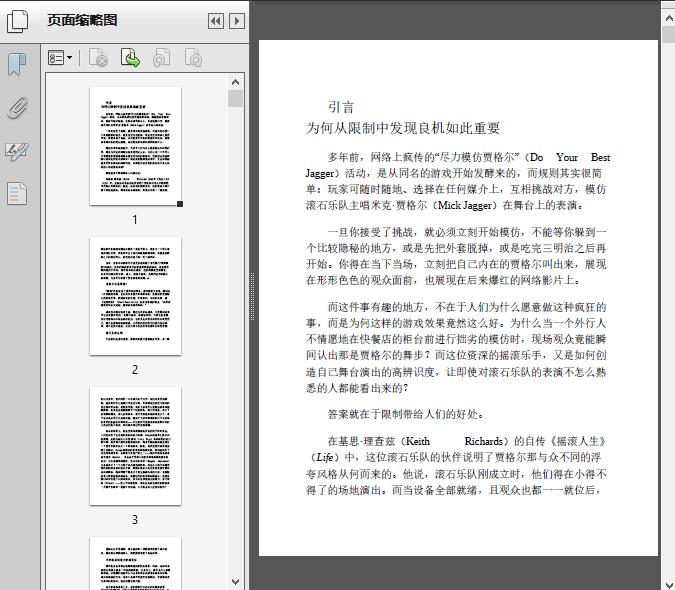Click page number label 2
675x590 pixels.
[135, 370]
